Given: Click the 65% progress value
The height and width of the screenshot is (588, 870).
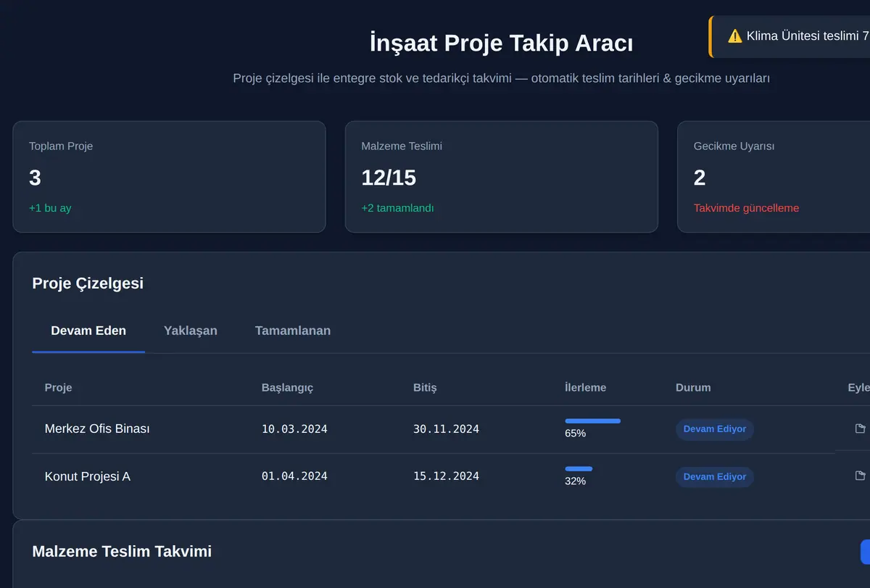Looking at the screenshot, I should tap(575, 434).
